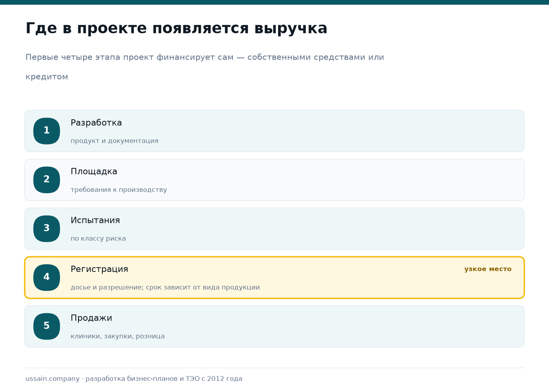Click the description starting «досье и разрешение»
Screen dimensions: 549x392
click(x=165, y=287)
